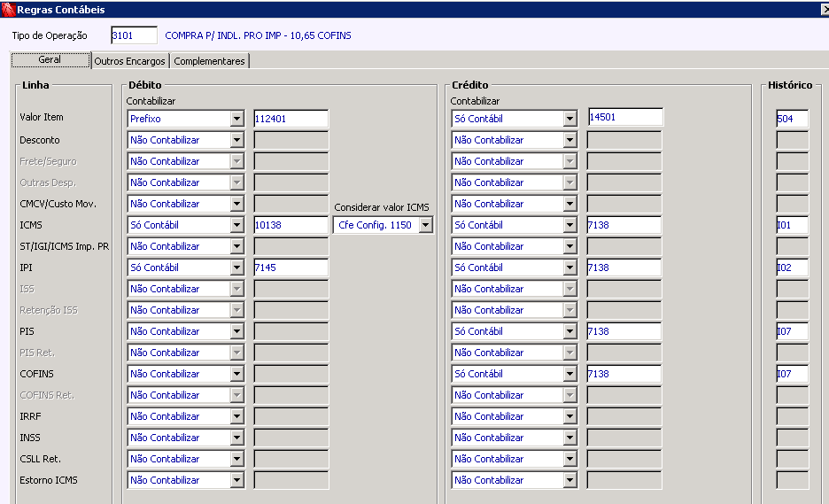Click the PIS crédito account field 7138
Image resolution: width=829 pixels, height=504 pixels.
624,331
